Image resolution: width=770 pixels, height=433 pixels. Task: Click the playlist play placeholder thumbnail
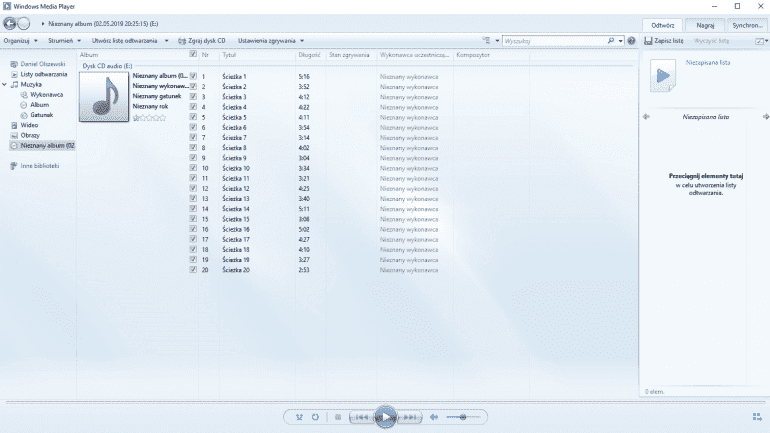(663, 76)
